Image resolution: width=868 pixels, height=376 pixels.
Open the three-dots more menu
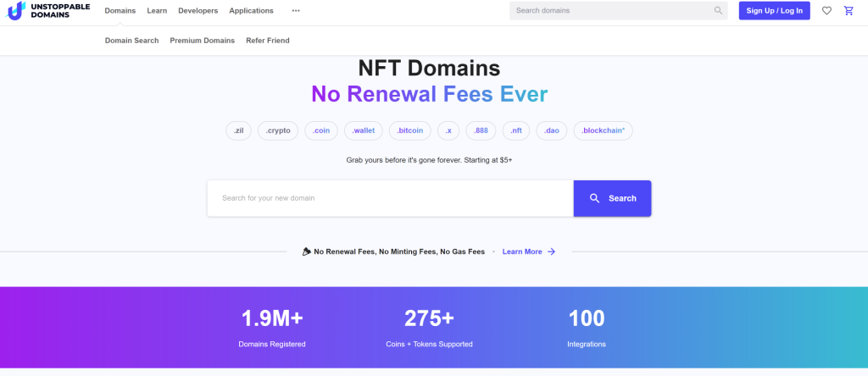296,11
